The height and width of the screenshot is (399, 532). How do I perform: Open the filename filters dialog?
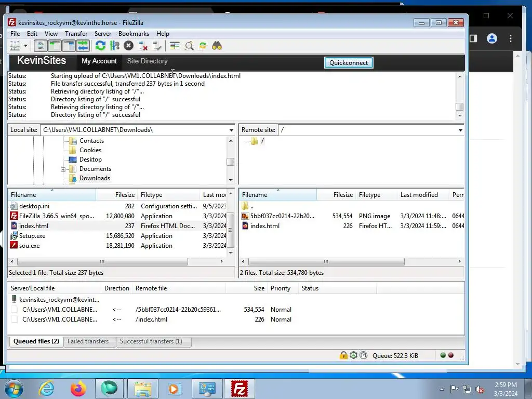point(175,46)
